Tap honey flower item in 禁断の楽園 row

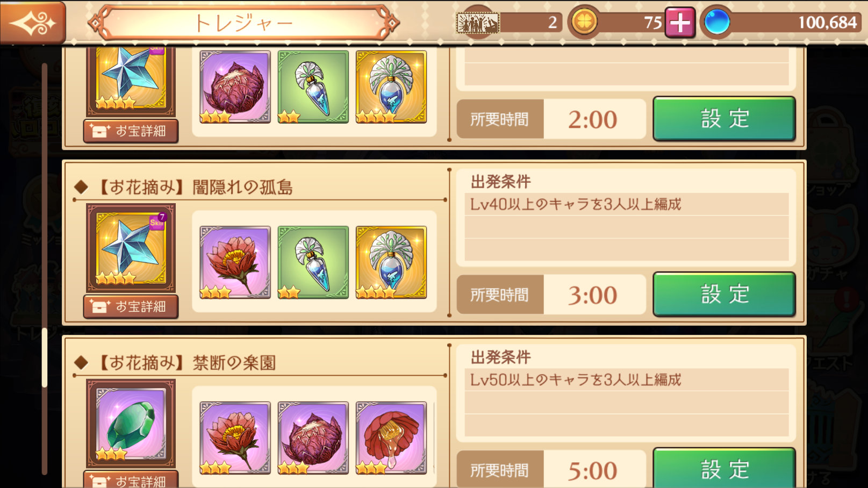(x=391, y=437)
